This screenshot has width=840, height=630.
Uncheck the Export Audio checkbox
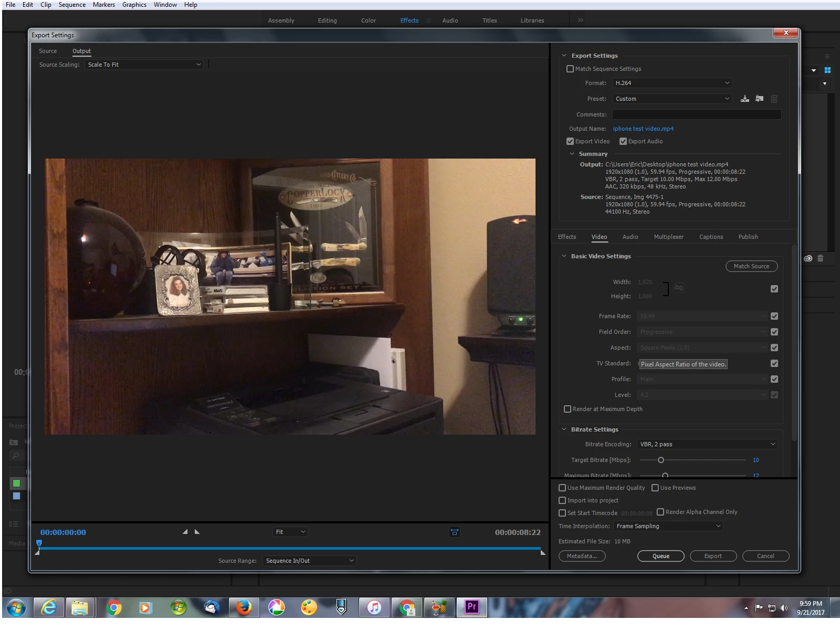(623, 141)
